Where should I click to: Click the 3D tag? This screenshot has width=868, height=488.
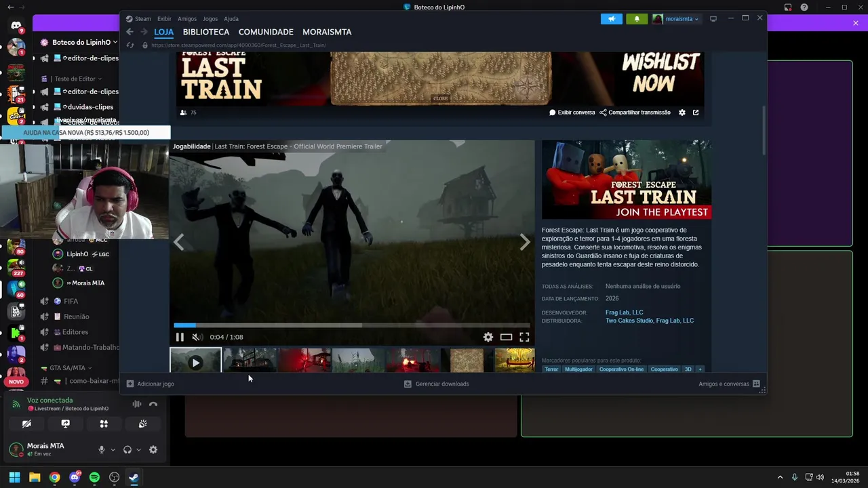point(688,369)
